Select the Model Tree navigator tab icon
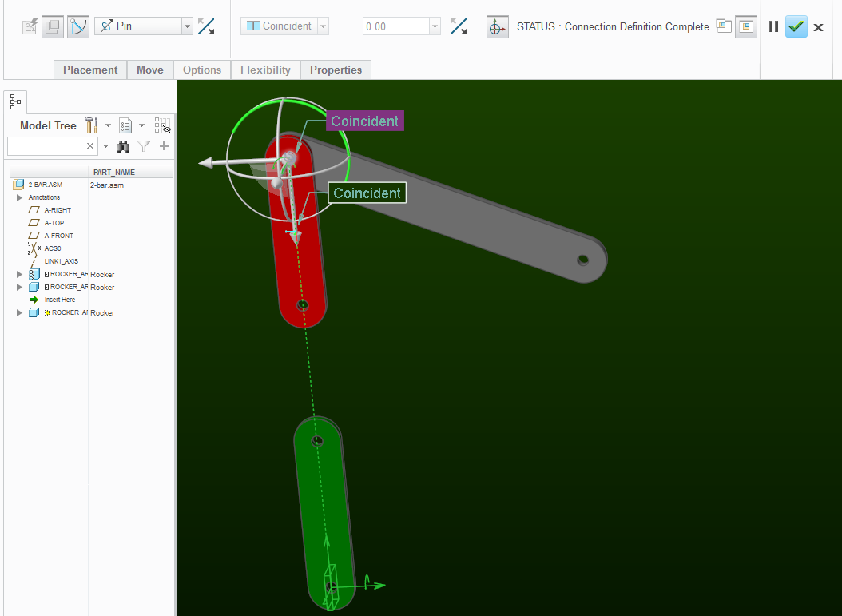 [15, 101]
